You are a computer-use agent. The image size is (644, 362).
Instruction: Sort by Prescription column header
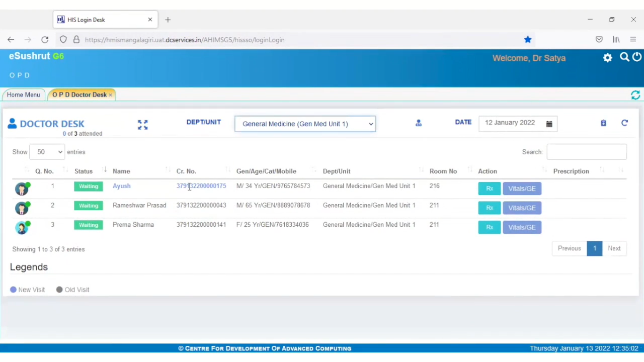tap(571, 171)
